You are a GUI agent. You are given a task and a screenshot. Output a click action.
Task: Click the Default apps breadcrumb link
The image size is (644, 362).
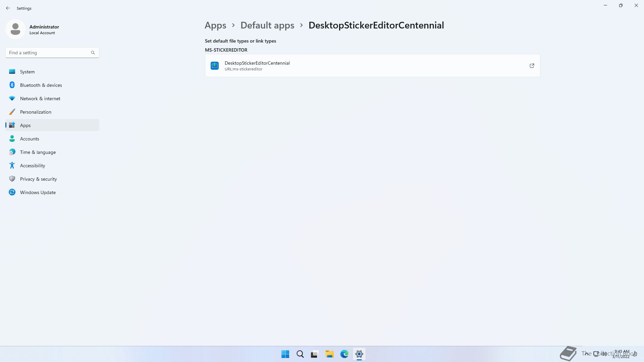[x=267, y=25]
